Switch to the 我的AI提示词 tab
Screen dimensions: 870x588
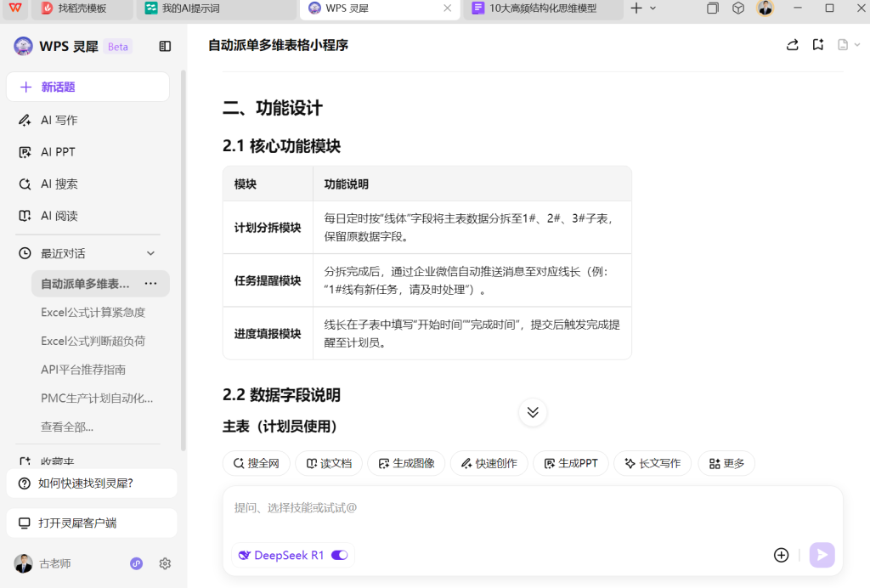(x=217, y=8)
